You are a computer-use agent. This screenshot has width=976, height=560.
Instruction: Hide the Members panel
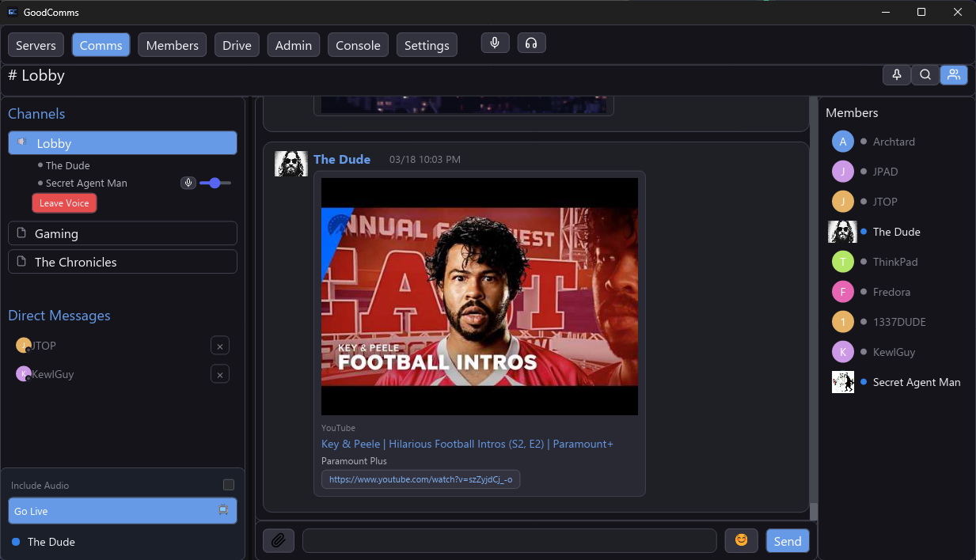point(954,74)
